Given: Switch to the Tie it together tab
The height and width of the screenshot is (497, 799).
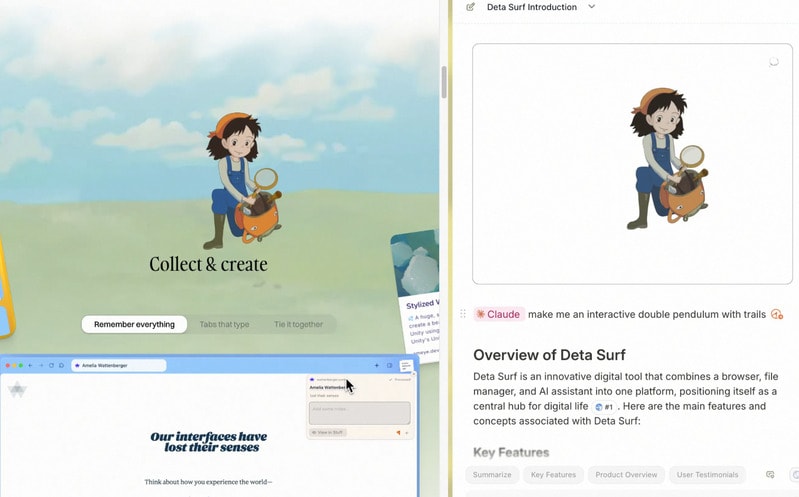Looking at the screenshot, I should pos(298,324).
